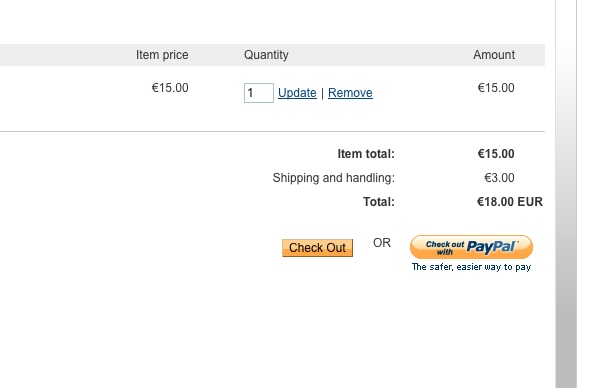
Task: Click the Item total label
Action: click(366, 154)
